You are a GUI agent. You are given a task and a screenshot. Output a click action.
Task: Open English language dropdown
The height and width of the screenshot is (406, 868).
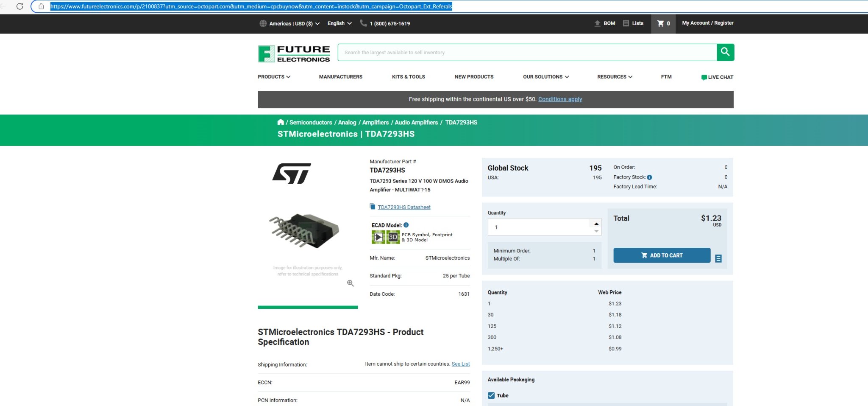[x=339, y=23]
